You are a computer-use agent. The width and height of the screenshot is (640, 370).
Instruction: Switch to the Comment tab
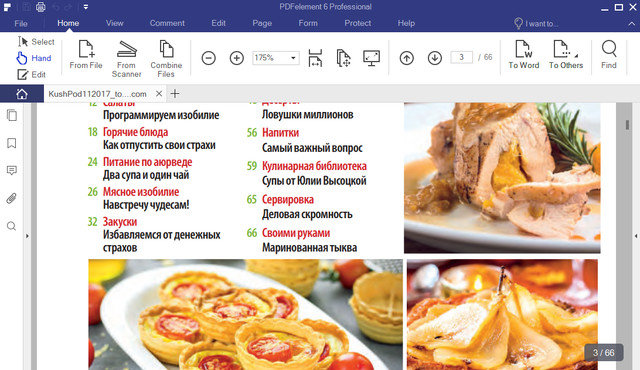tap(167, 23)
